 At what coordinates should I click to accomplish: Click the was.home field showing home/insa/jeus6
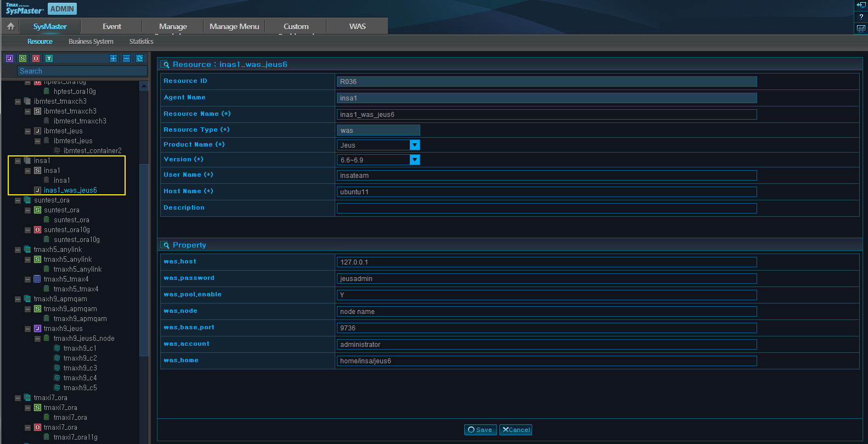click(x=546, y=361)
